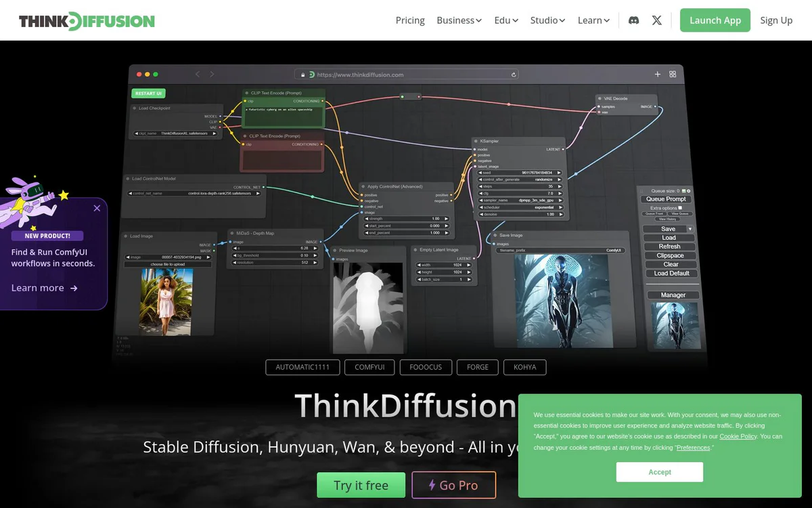Open the control_after_generate selector
This screenshot has width=812, height=508.
[520, 179]
